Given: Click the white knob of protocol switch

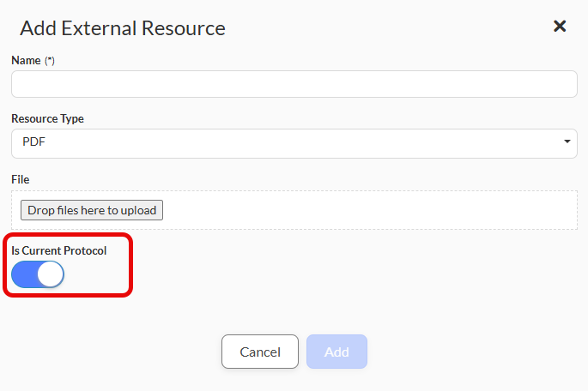Looking at the screenshot, I should [x=51, y=274].
